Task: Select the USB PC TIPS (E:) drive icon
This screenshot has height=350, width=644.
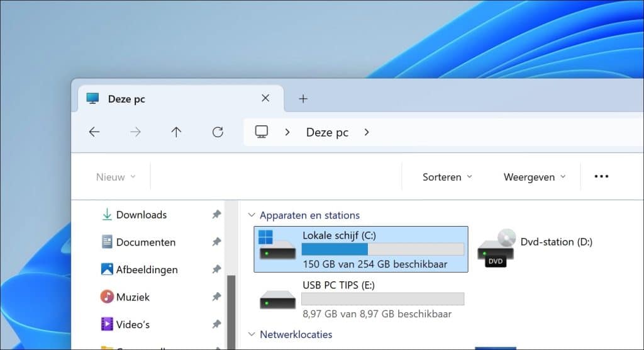Action: (277, 300)
